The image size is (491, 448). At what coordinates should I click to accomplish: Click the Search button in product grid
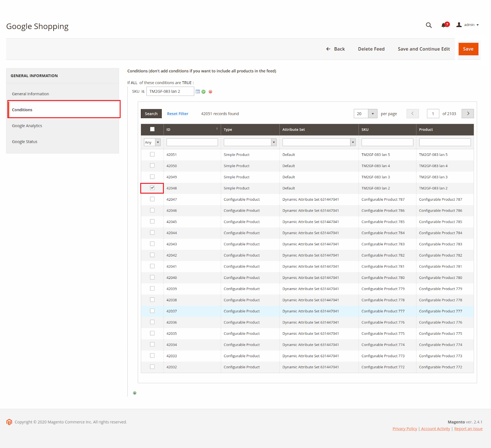(151, 114)
